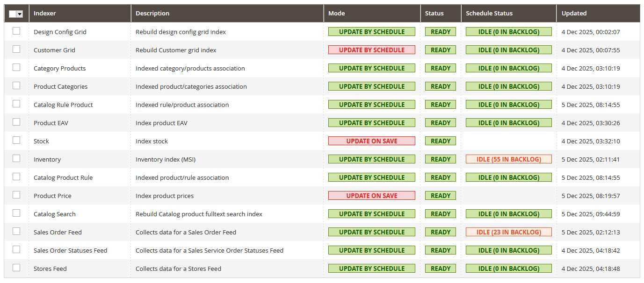This screenshot has width=644, height=283.
Task: Click the Idle (23 in backlog) status badge
Action: coord(508,232)
